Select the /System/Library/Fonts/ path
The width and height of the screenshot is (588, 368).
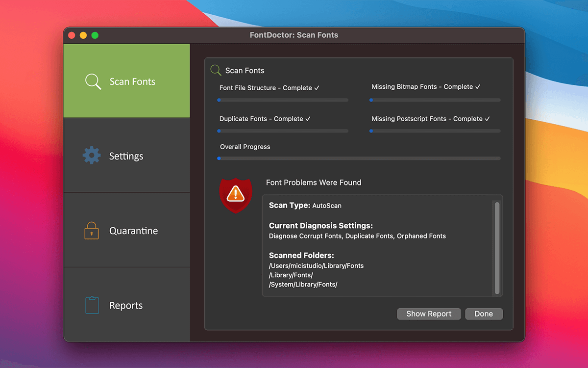[303, 284]
